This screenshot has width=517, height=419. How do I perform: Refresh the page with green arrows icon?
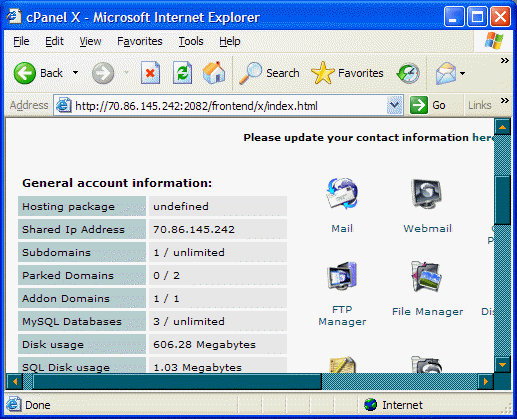pos(182,73)
